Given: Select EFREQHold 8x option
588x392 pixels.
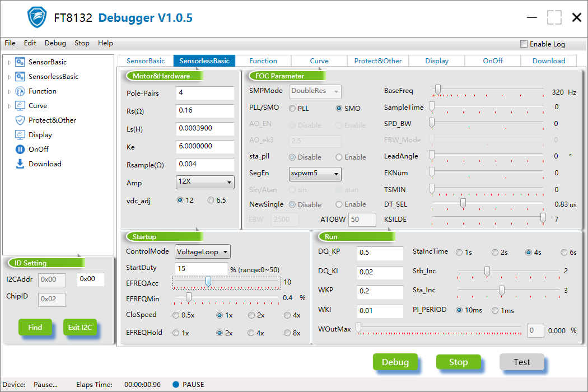Looking at the screenshot, I should tap(287, 333).
